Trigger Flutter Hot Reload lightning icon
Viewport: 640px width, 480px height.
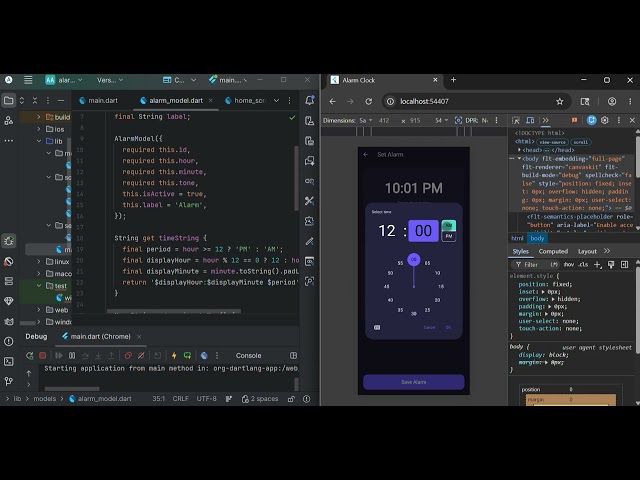pyautogui.click(x=174, y=356)
